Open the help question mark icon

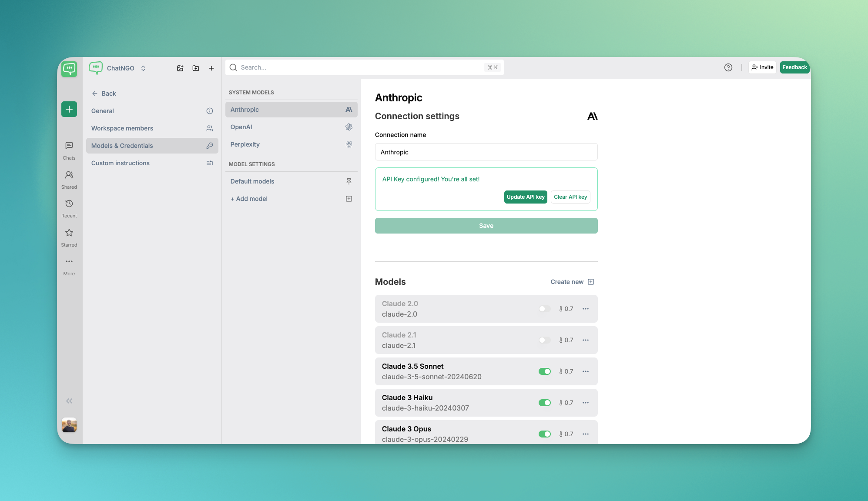point(728,67)
